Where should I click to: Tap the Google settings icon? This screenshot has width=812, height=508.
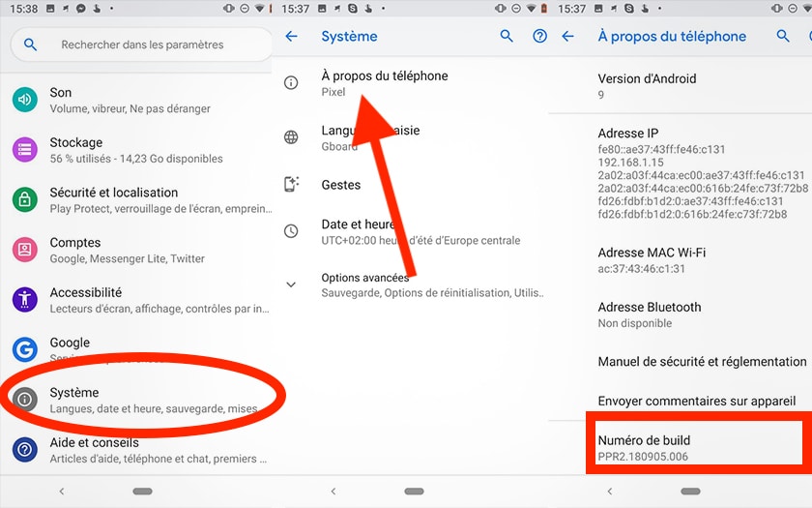[25, 349]
